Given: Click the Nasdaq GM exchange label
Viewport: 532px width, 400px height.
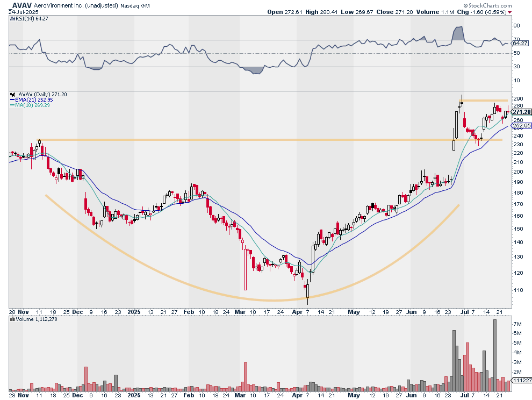Looking at the screenshot, I should [135, 6].
